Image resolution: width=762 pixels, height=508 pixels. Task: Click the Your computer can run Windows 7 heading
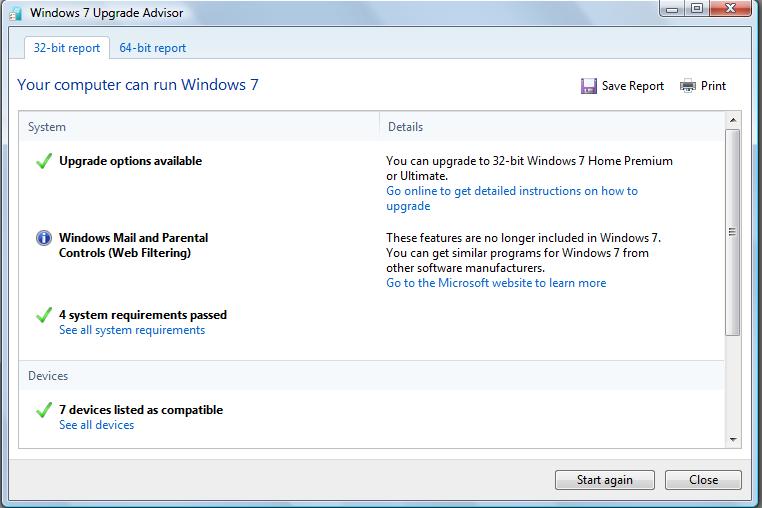[x=138, y=85]
